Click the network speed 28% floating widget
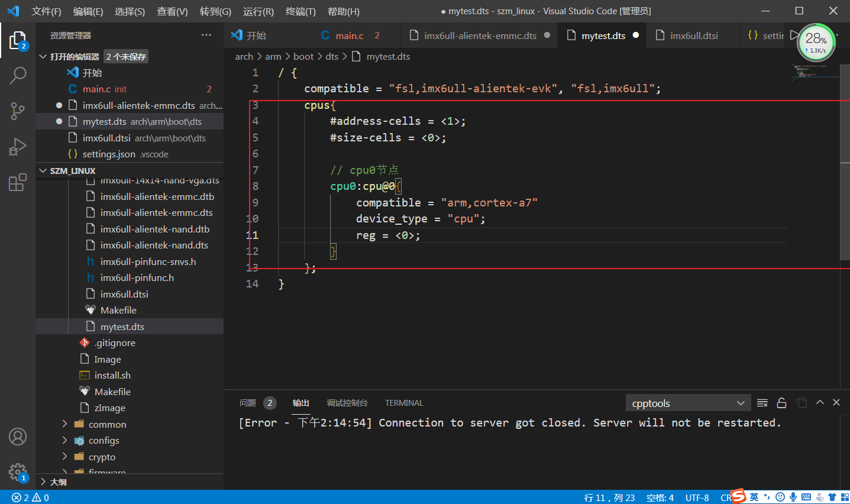This screenshot has height=504, width=850. pos(816,43)
